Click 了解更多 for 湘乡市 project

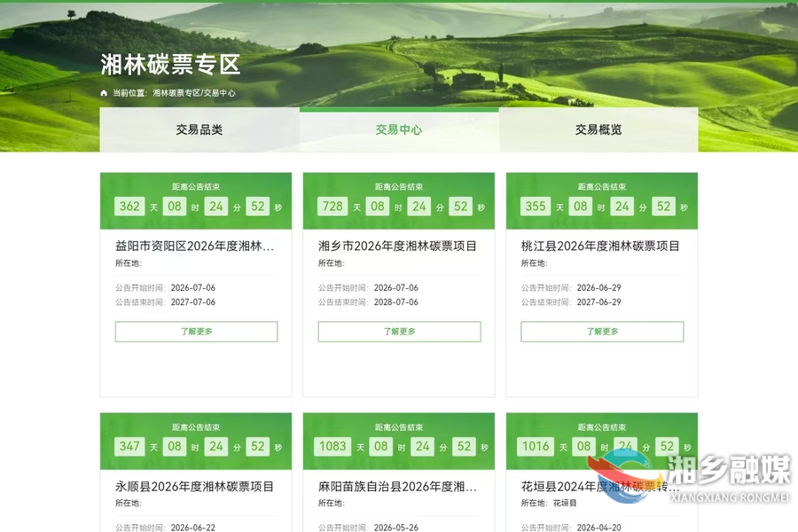click(400, 332)
